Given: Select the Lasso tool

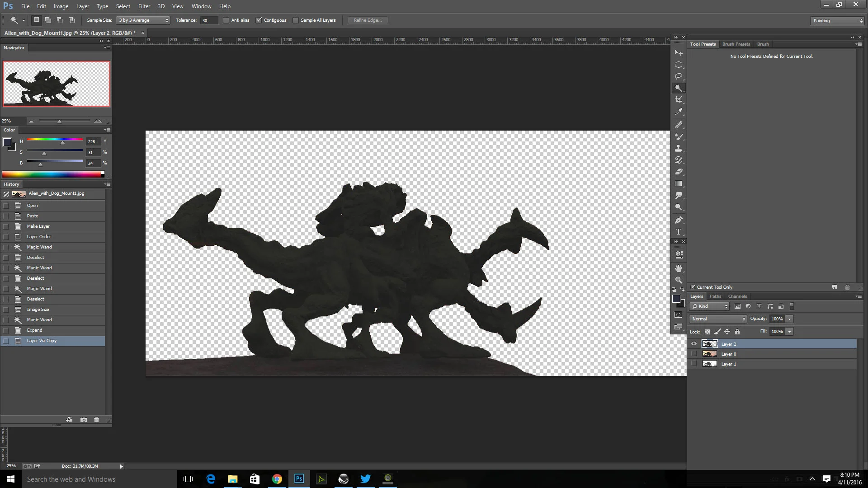Looking at the screenshot, I should click(679, 76).
